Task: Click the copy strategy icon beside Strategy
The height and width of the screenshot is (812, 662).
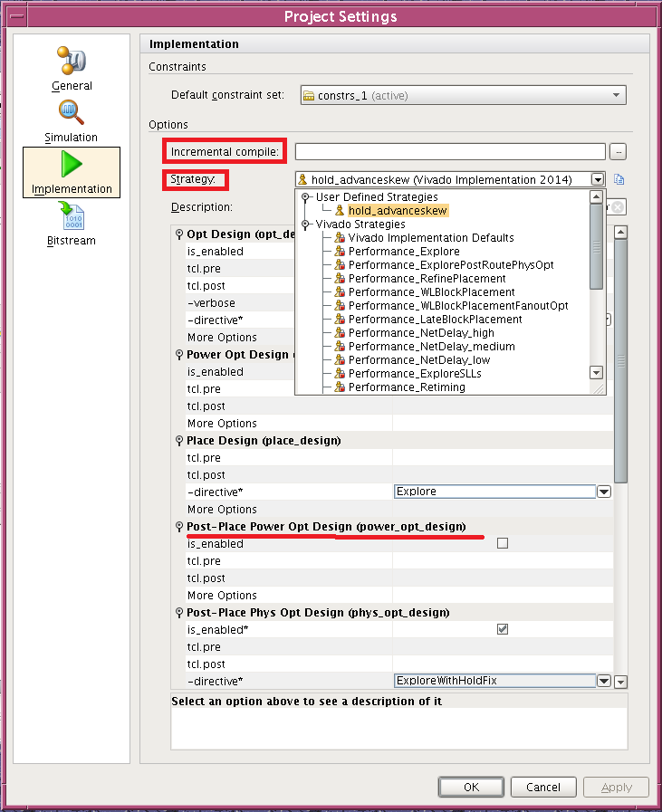Action: coord(619,179)
